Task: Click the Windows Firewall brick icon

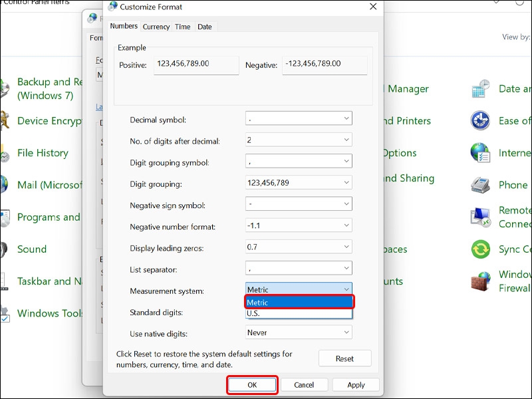Action: [x=480, y=281]
